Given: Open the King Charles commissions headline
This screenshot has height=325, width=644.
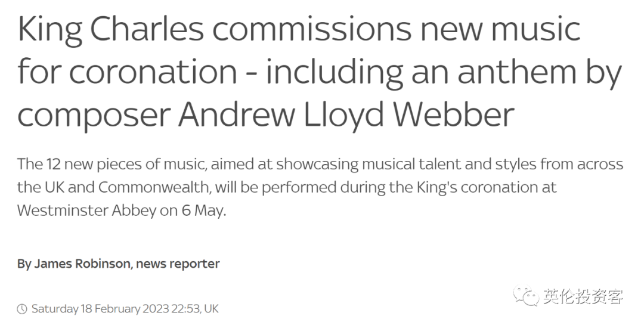Looking at the screenshot, I should [320, 73].
